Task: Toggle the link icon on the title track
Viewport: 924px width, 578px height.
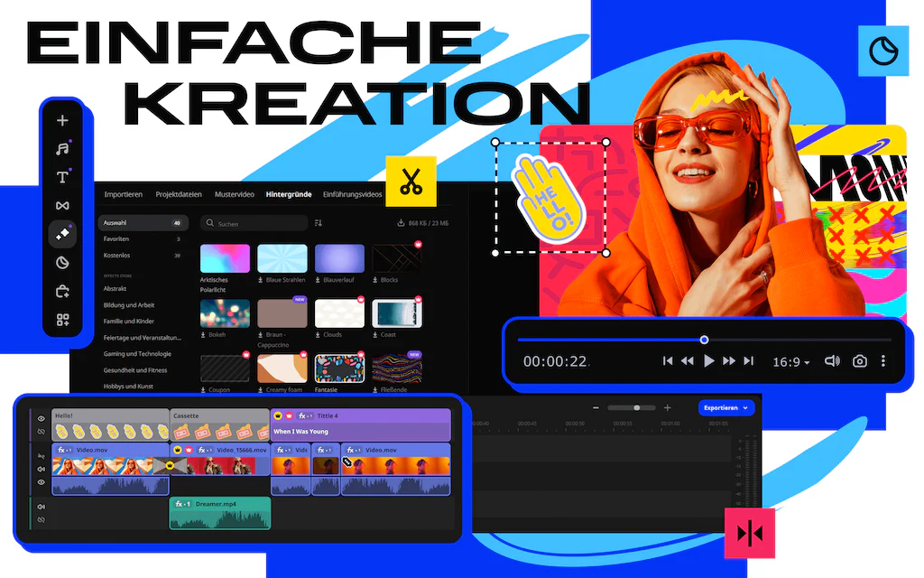Action: [x=42, y=432]
